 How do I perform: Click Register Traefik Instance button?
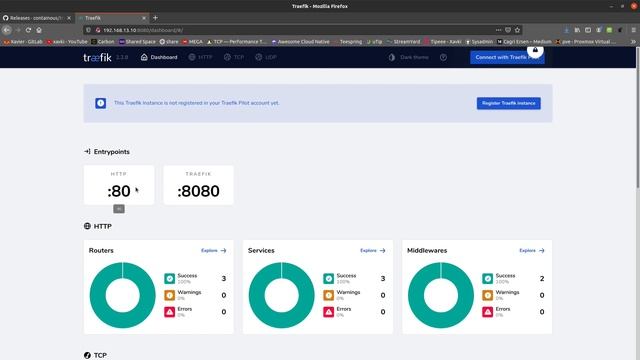(509, 103)
